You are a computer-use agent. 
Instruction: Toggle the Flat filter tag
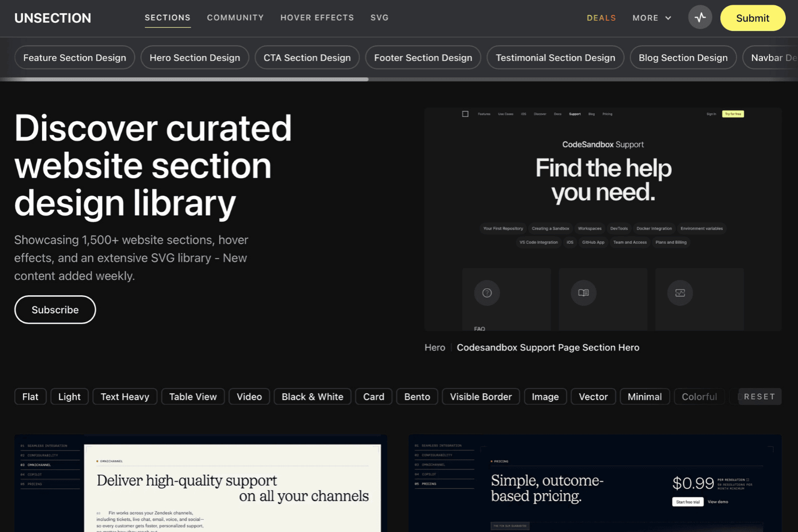[30, 397]
